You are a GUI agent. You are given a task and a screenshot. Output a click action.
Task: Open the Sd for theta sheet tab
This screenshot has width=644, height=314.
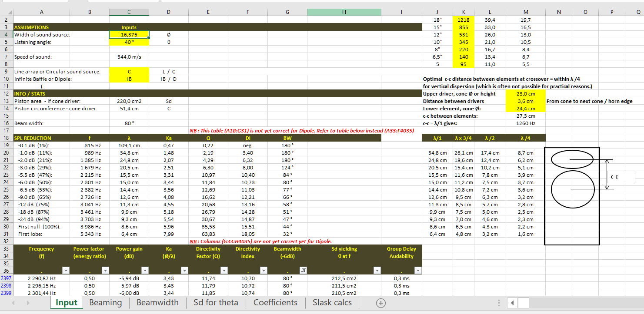point(216,303)
